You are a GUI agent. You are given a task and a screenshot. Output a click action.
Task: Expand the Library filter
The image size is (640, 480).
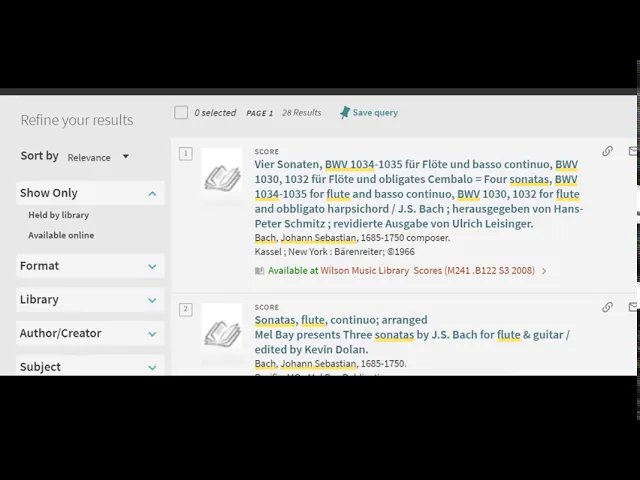90,300
